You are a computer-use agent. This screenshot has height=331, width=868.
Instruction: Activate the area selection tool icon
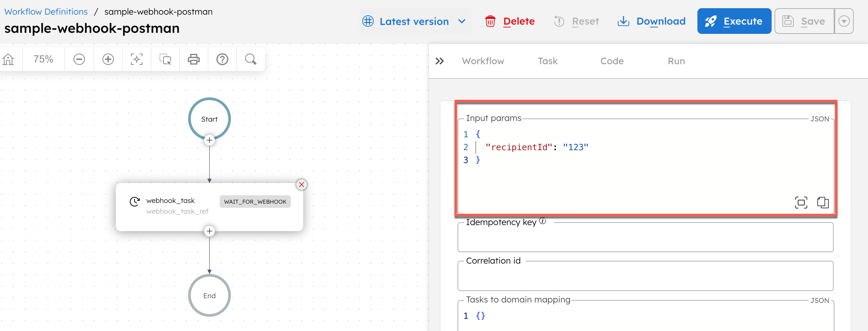(165, 59)
